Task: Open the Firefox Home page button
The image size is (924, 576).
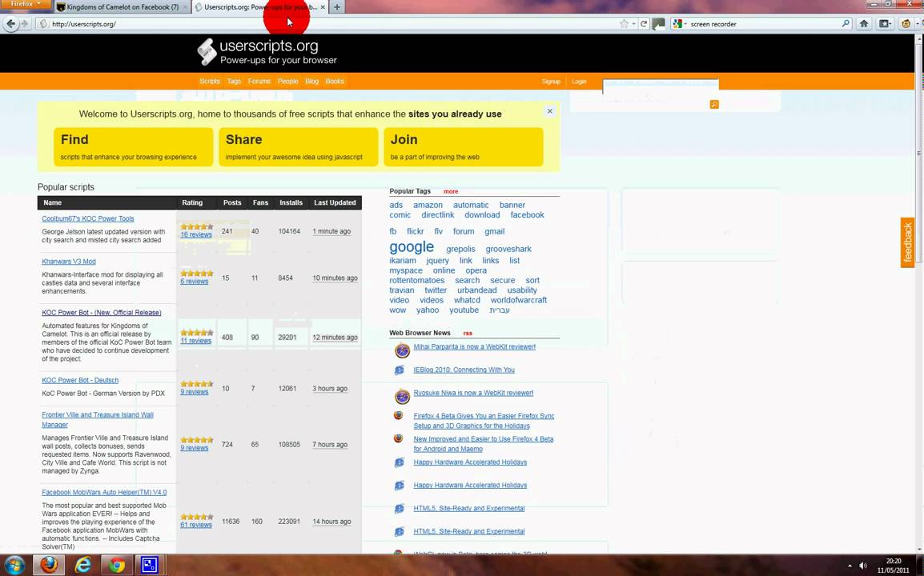Action: click(864, 23)
